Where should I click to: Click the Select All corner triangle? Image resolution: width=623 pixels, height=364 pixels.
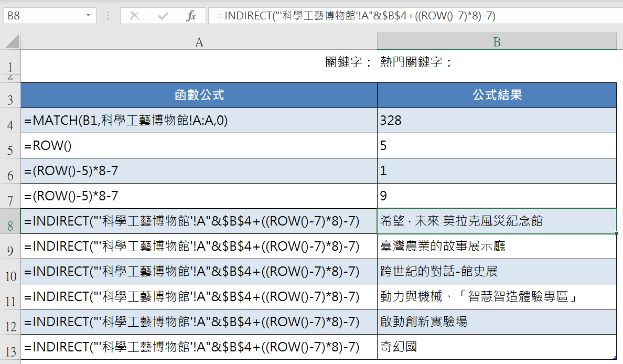(x=12, y=41)
